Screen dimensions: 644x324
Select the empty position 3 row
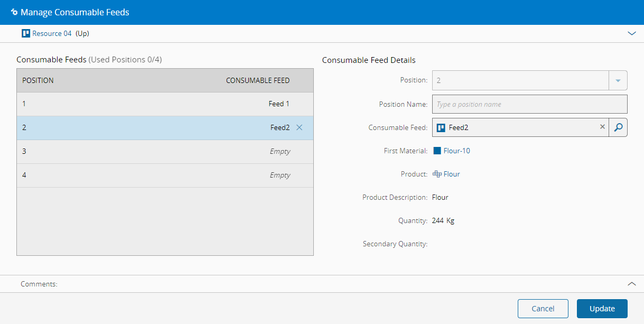[165, 152]
